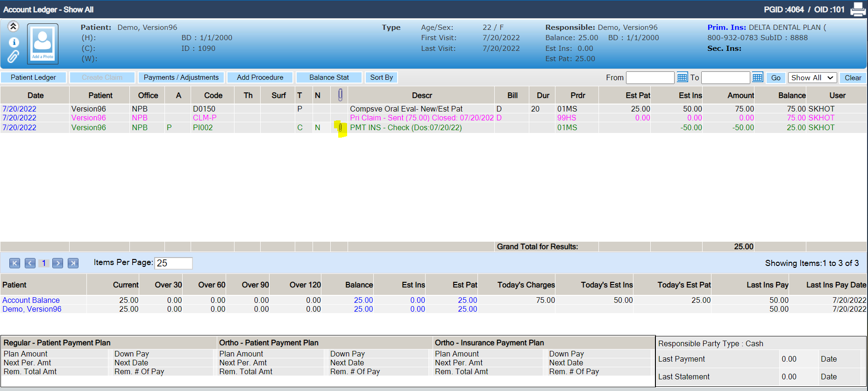
Task: Jump to the last page of results
Action: click(x=73, y=263)
